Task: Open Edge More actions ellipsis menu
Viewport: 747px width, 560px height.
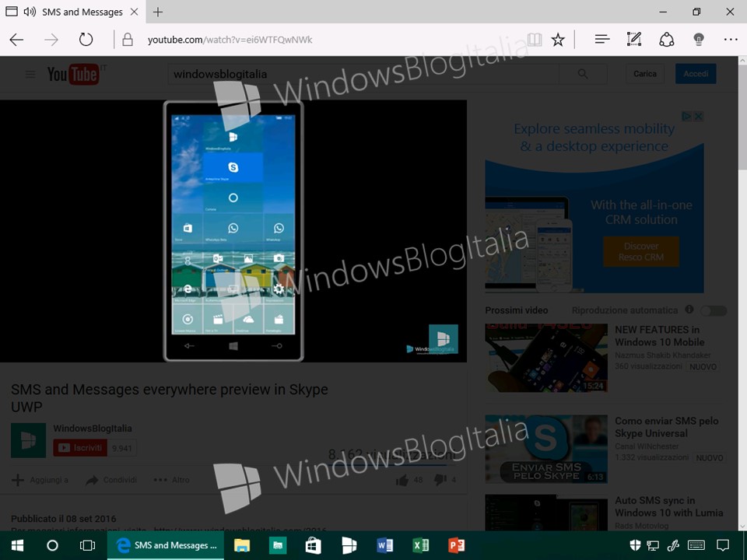Action: tap(731, 40)
